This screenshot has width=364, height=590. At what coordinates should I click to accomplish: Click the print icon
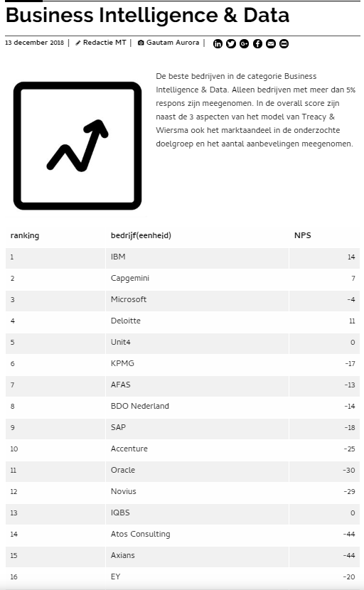[284, 43]
